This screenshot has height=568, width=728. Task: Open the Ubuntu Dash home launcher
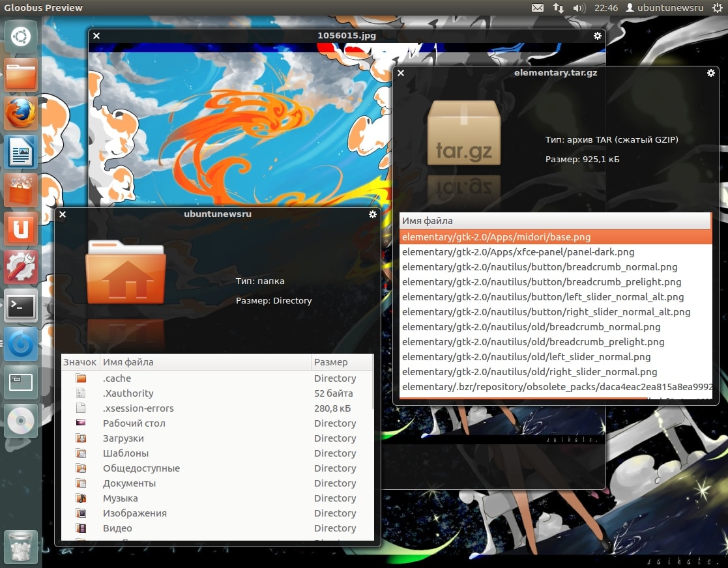pos(21,37)
